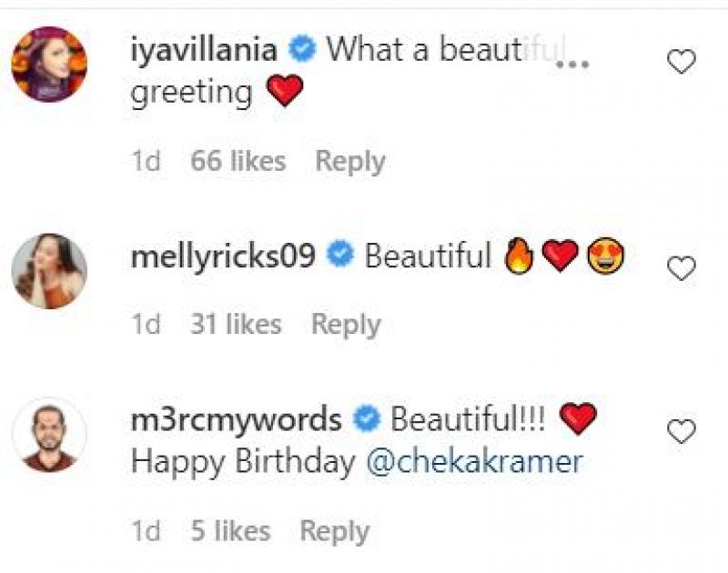
Task: Open iyavillania's profile picture
Action: point(49,64)
